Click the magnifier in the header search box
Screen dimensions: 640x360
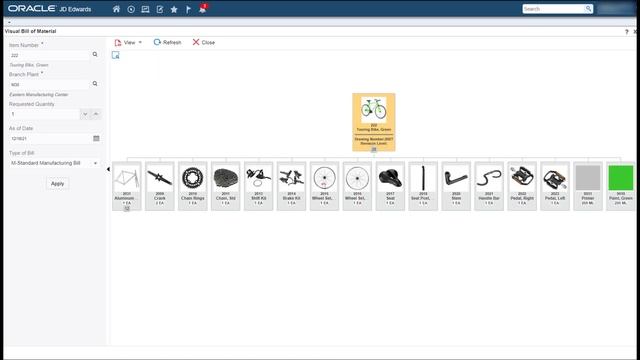point(588,9)
